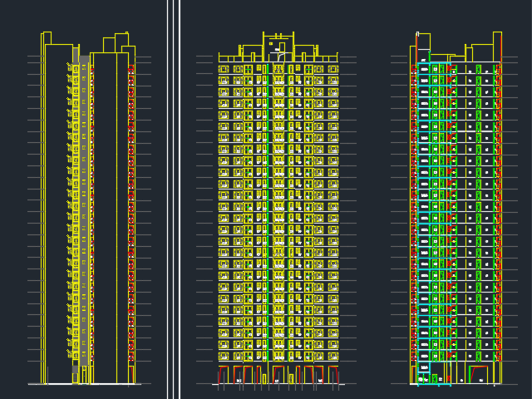Viewport: 532px width, 399px height.
Task: Select the gray vertical shaft in left elevation
Action: pyautogui.click(x=84, y=210)
